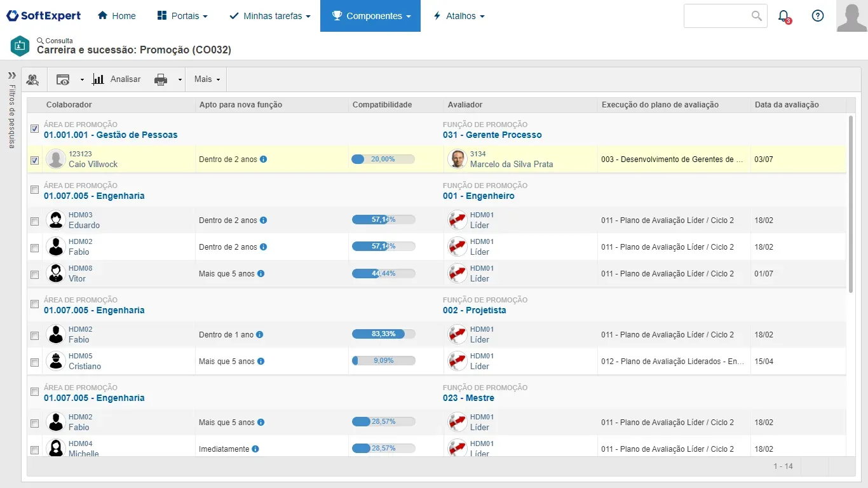868x488 pixels.
Task: Open the dropdown arrow beside the printer icon
Action: 180,80
